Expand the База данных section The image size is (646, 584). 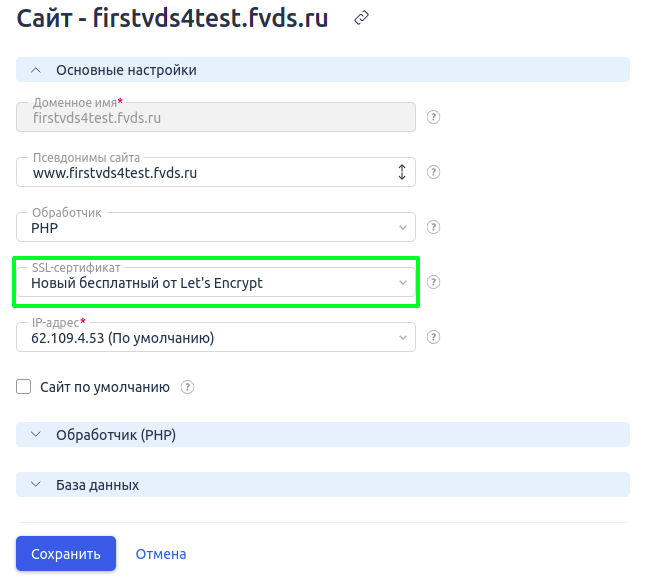(323, 485)
